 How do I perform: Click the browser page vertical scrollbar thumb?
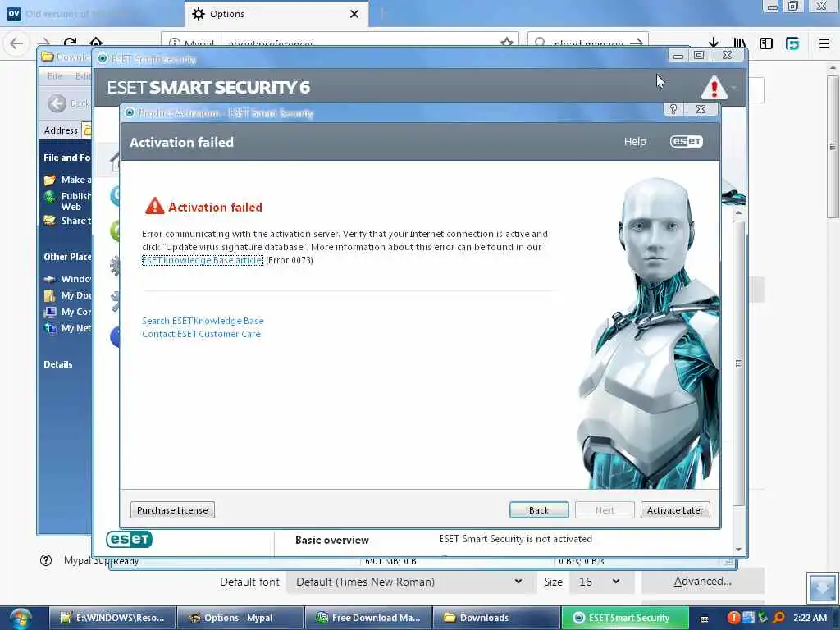click(x=833, y=146)
